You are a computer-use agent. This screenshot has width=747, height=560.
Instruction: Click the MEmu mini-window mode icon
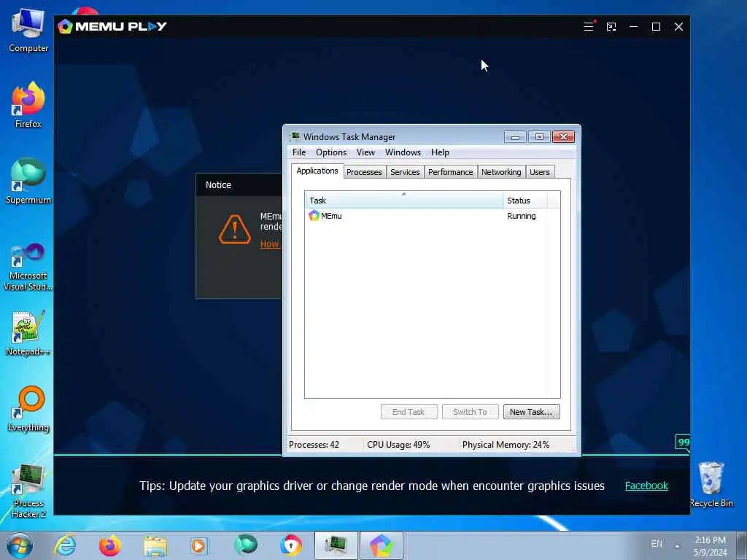coord(611,27)
